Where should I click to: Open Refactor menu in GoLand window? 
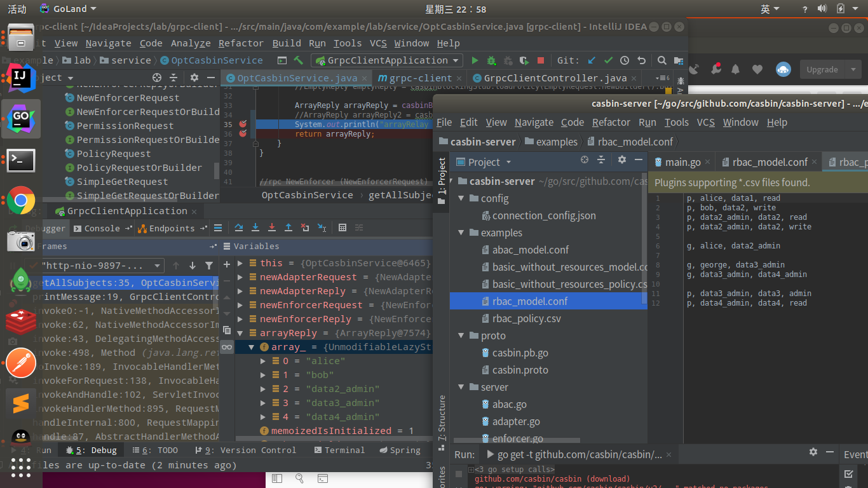[x=611, y=122]
